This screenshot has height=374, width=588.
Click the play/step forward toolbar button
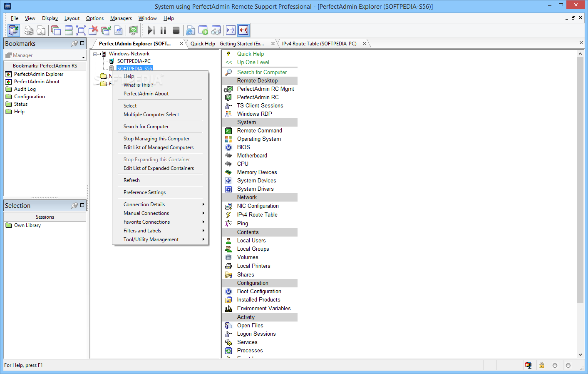[x=151, y=30]
